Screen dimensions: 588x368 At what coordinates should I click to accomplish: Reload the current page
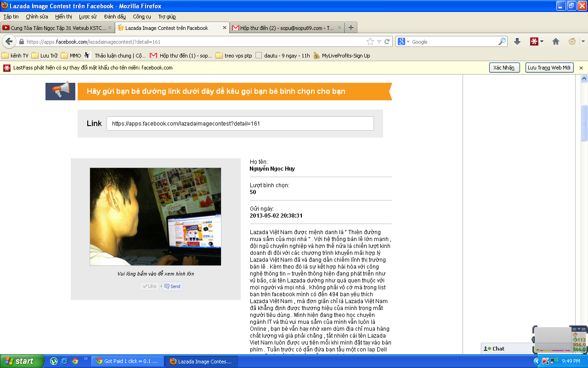pos(387,41)
